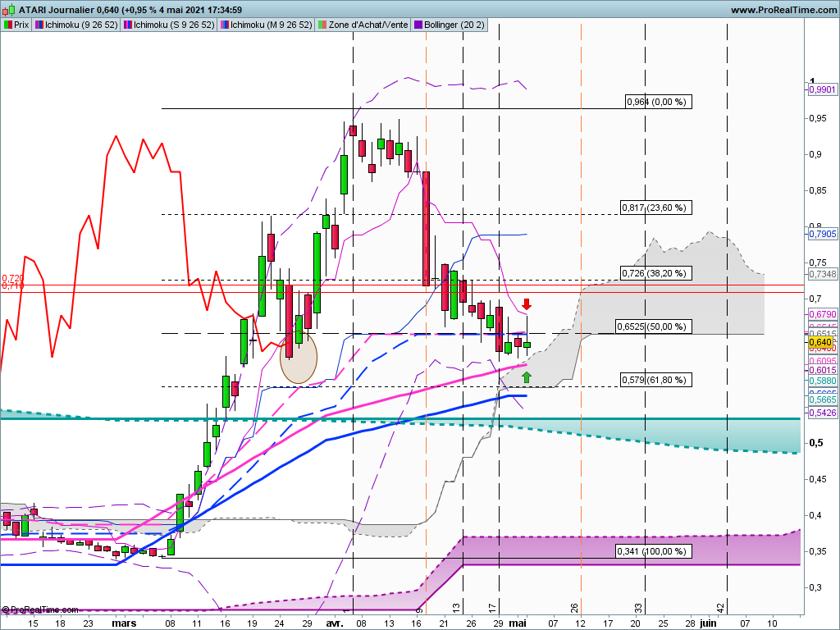The image size is (840, 630).
Task: Visit the www.ProRealTime.com link
Action: [783, 10]
